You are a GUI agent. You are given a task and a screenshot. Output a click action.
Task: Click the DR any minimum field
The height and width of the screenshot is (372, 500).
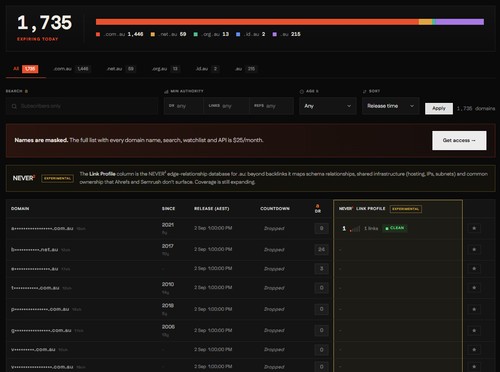click(x=184, y=106)
